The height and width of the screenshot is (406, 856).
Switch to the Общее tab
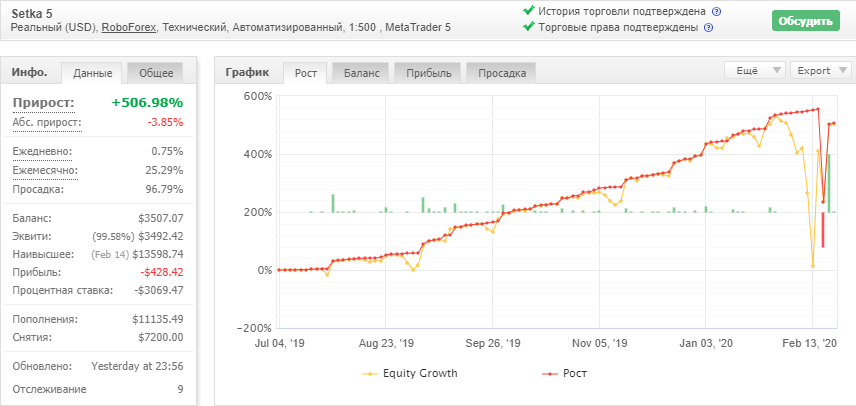[156, 73]
